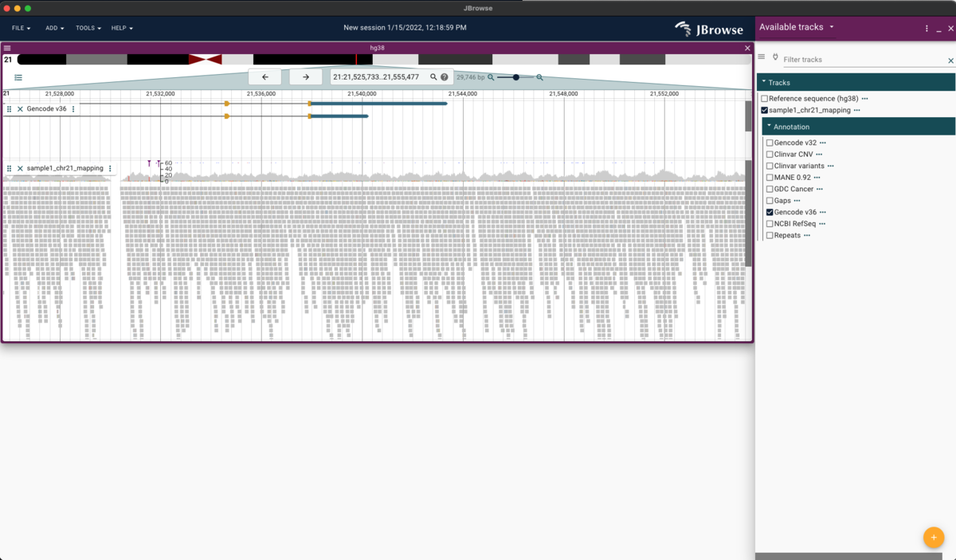The image size is (956, 560).
Task: Open the FILE menu
Action: coord(22,28)
